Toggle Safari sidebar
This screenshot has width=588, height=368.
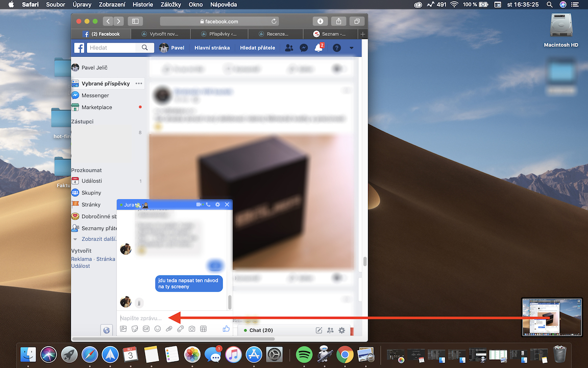point(135,21)
